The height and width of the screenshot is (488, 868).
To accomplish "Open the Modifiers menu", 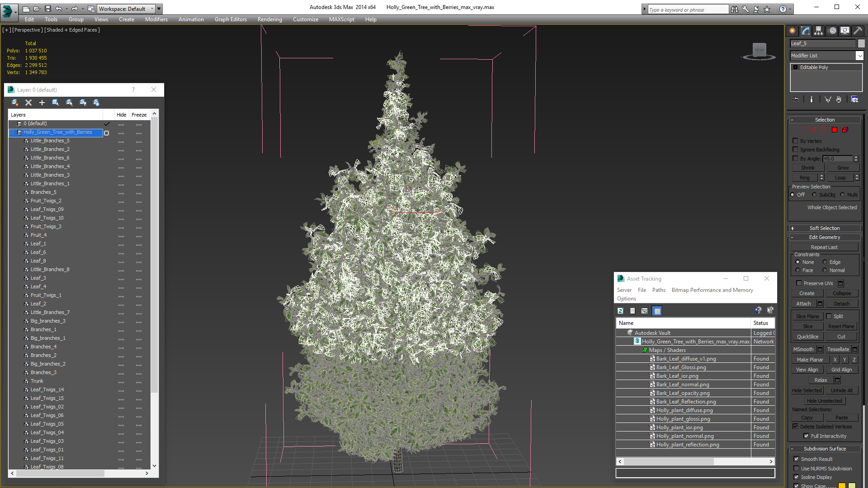I will [x=156, y=19].
